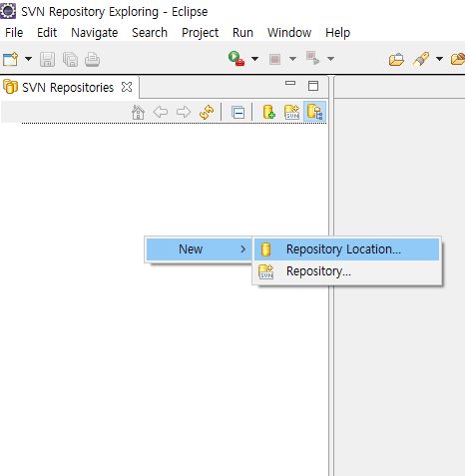Viewport: 465px width, 476px height.
Task: Click the New wizard toolbar icon
Action: click(10, 60)
